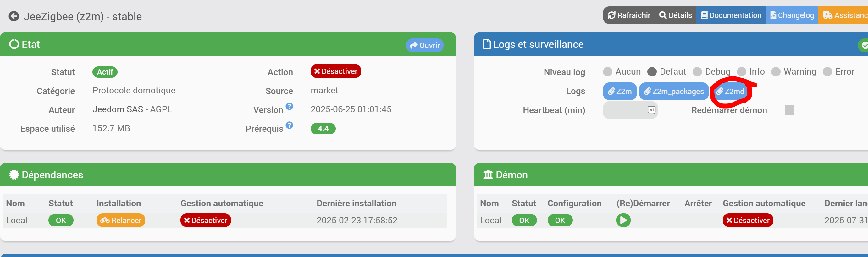Select the Error log level

pyautogui.click(x=827, y=71)
